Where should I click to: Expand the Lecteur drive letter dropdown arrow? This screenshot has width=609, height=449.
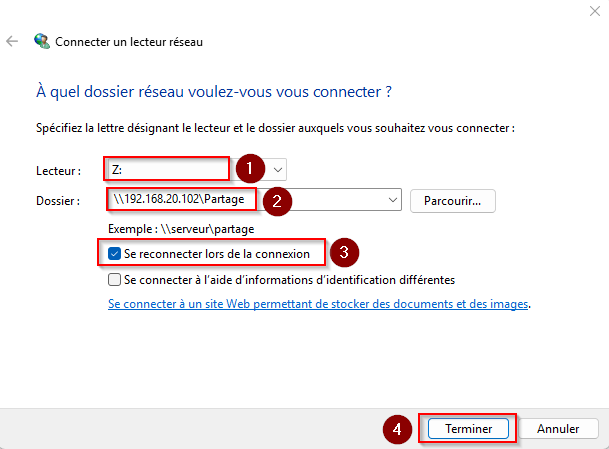(x=277, y=170)
